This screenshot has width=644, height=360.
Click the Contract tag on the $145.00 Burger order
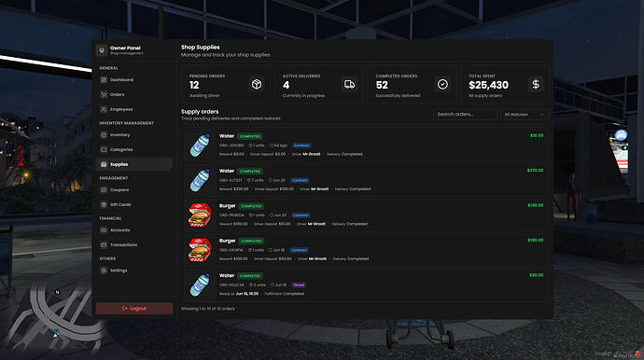301,215
